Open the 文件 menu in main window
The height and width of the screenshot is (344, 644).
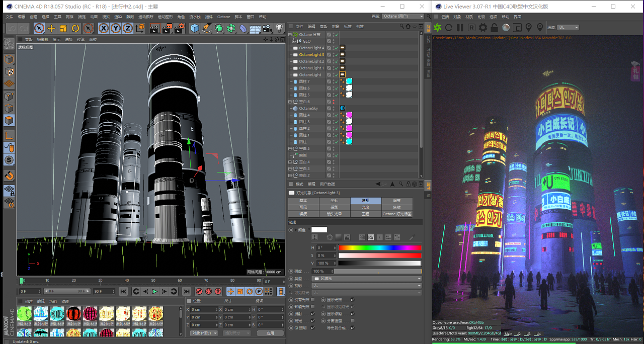[9, 17]
